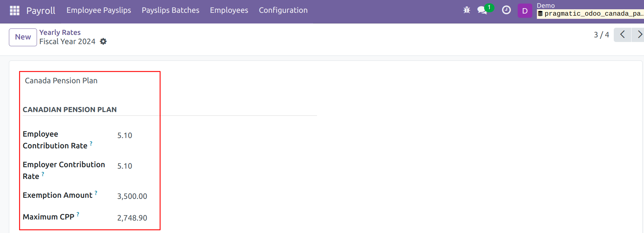Open the Employees menu
This screenshot has width=644, height=233.
coord(229,10)
